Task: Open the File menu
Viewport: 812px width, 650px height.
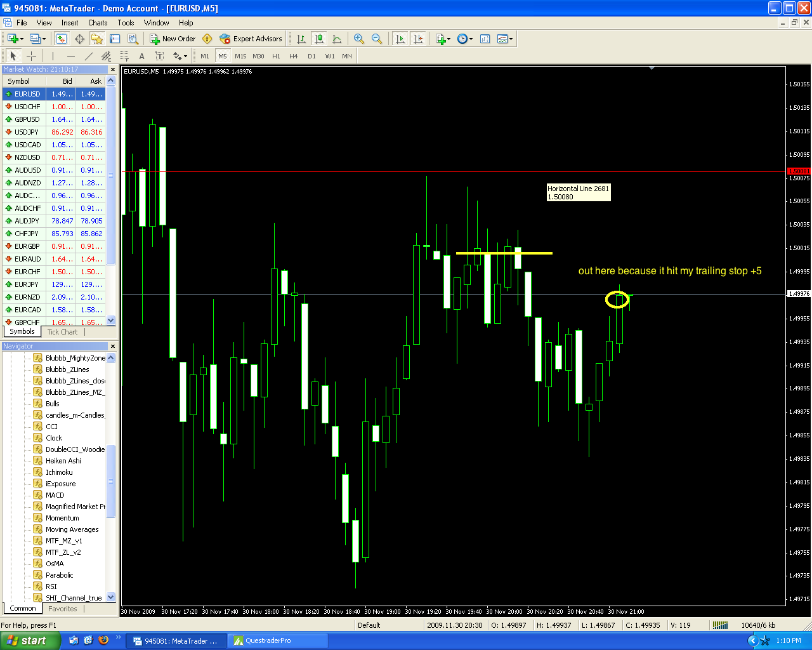Action: [22, 23]
